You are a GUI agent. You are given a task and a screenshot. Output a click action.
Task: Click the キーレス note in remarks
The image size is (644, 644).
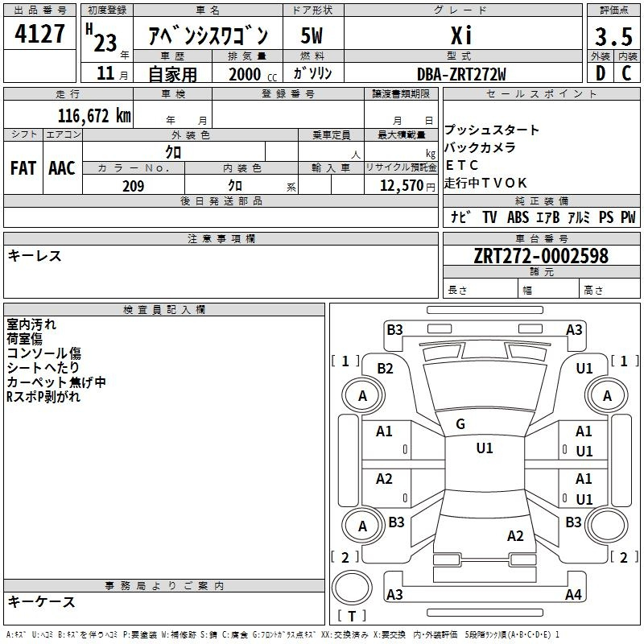click(35, 256)
